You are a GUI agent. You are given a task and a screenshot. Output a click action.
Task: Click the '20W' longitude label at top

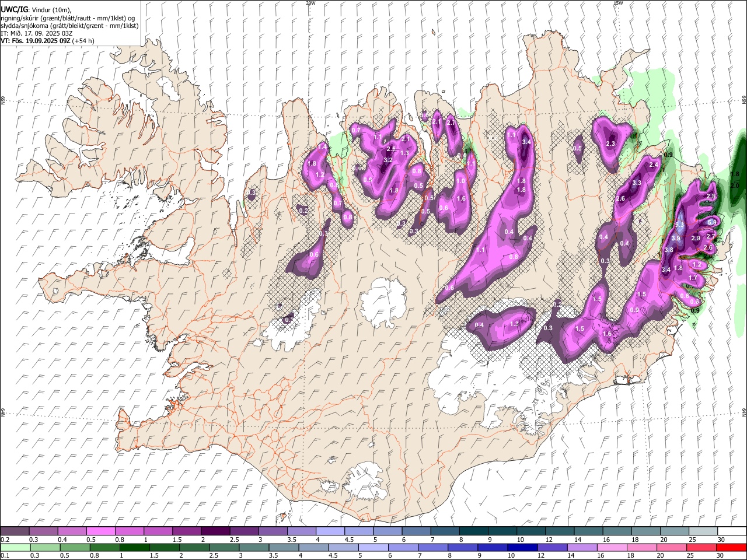310,3
